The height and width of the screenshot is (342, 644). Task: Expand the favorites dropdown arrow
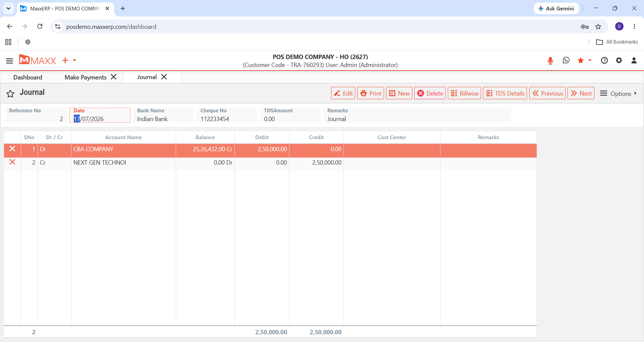(x=590, y=60)
